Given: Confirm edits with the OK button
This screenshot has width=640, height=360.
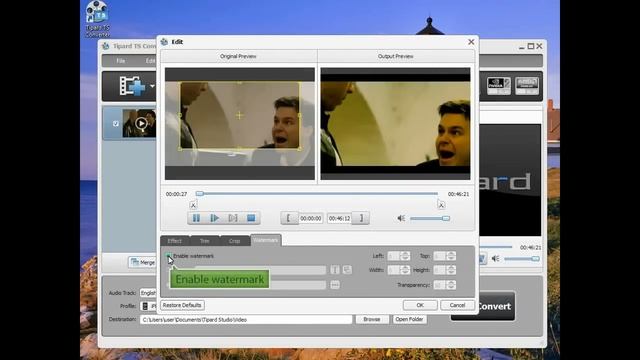Looking at the screenshot, I should tap(420, 305).
